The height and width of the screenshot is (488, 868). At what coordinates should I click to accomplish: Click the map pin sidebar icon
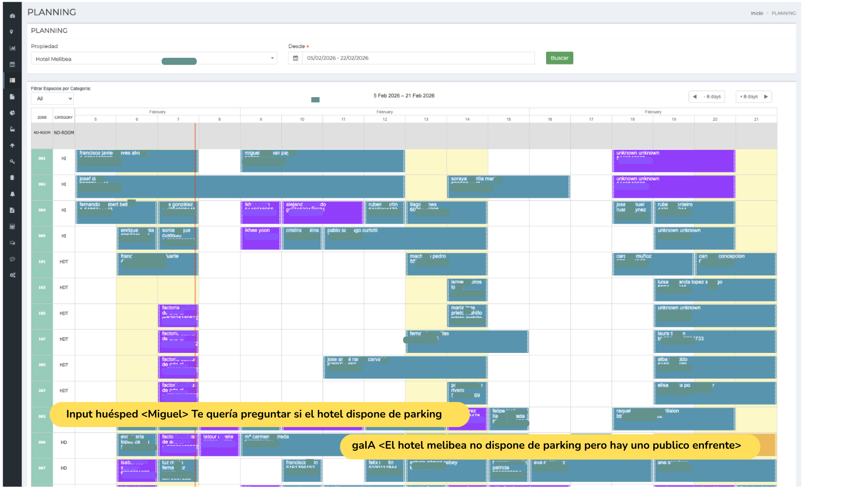(x=12, y=32)
